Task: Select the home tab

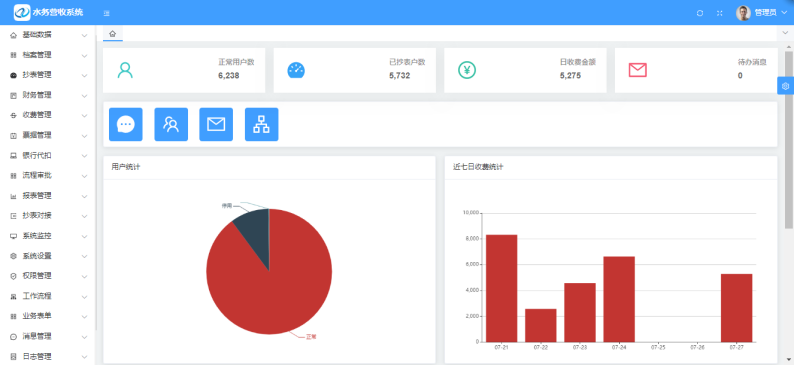Action: point(112,33)
